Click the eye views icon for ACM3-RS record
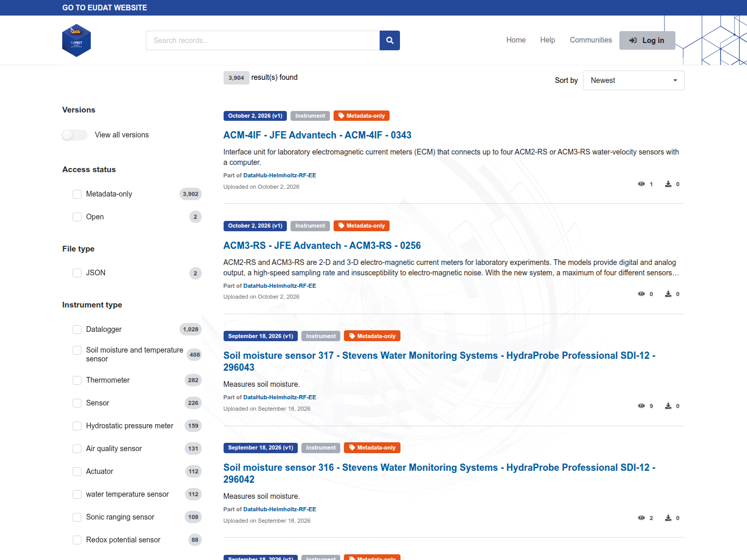The width and height of the screenshot is (747, 560). point(641,294)
